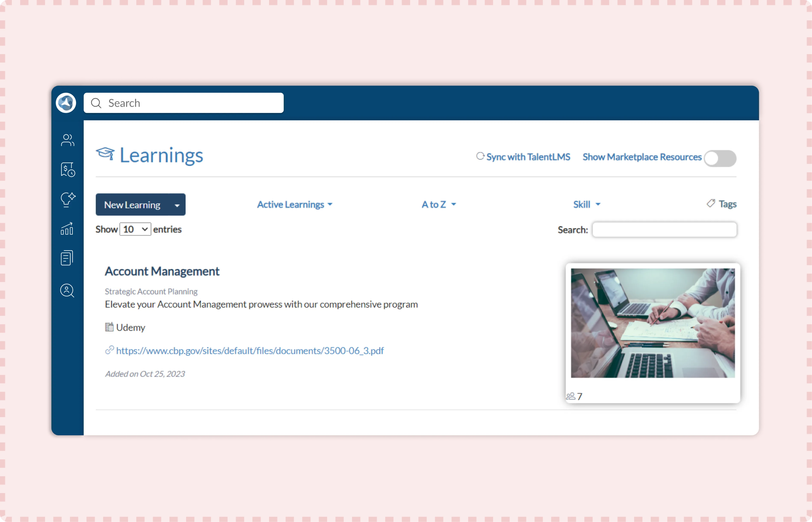This screenshot has width=812, height=522.
Task: Click the Account Management course thumbnail
Action: pos(653,323)
